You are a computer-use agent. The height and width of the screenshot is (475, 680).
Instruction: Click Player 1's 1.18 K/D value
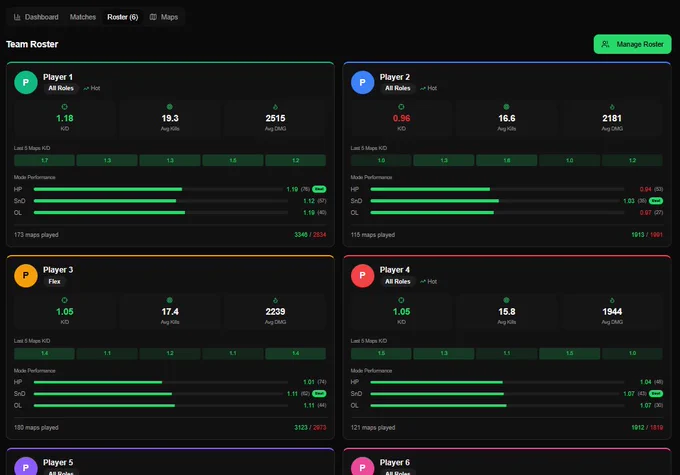[x=65, y=118]
